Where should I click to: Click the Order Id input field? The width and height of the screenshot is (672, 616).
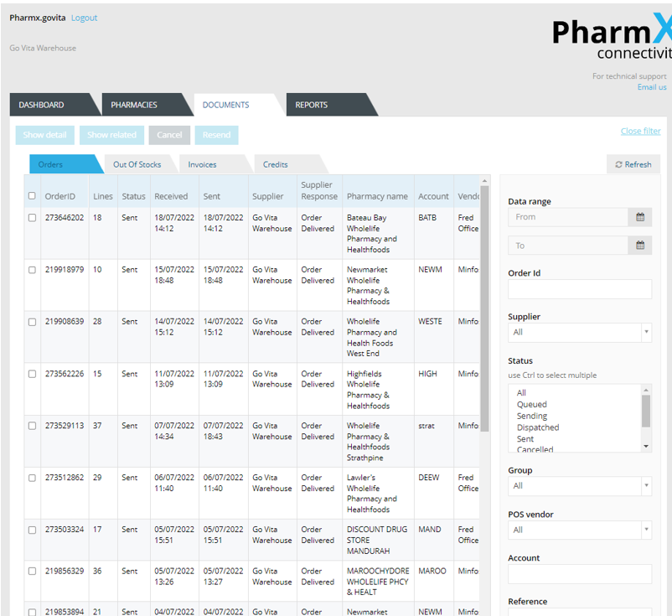point(579,289)
